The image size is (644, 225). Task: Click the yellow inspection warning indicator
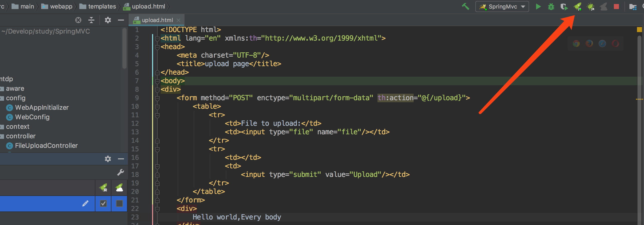click(639, 30)
